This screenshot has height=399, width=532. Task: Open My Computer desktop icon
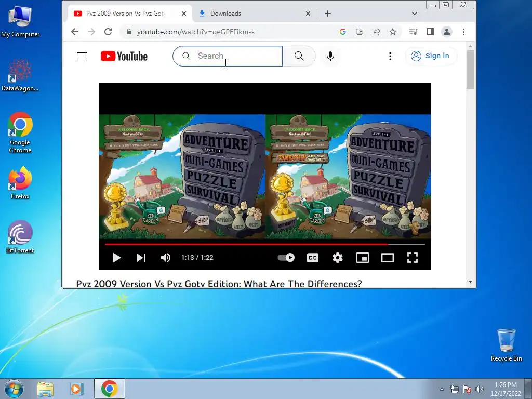click(x=20, y=22)
